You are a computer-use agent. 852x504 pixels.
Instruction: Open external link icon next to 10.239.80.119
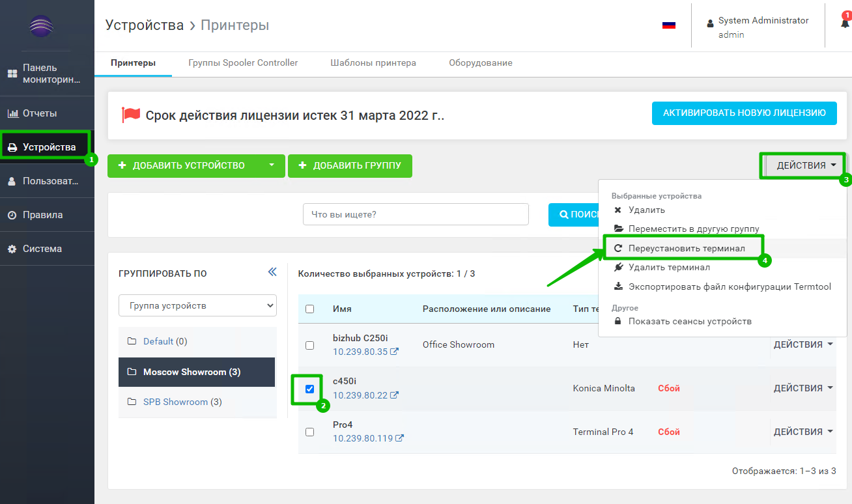click(x=399, y=439)
